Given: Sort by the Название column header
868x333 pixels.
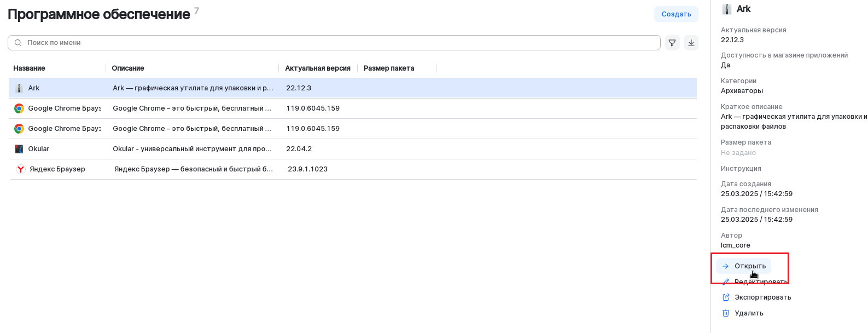Looking at the screenshot, I should [30, 68].
